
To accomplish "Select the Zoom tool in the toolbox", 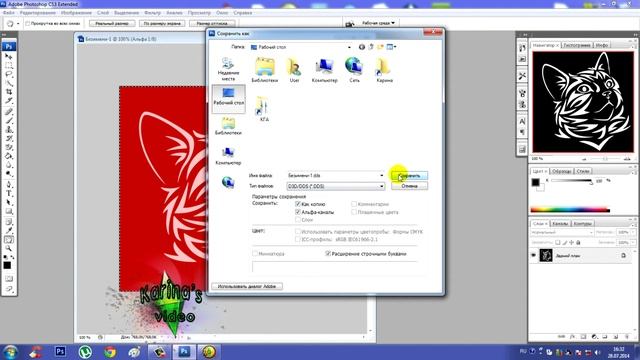I will click(9, 248).
